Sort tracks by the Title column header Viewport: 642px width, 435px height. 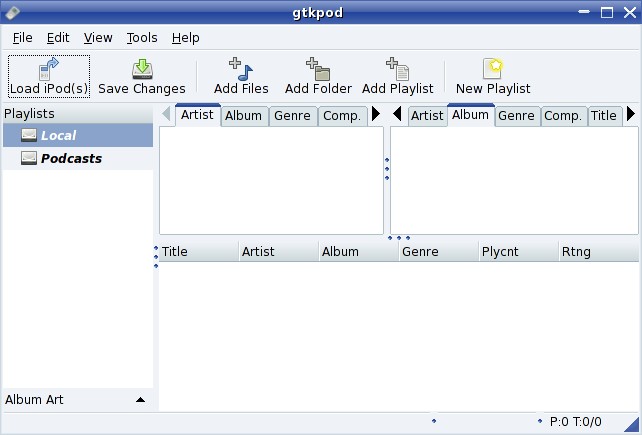pyautogui.click(x=199, y=251)
